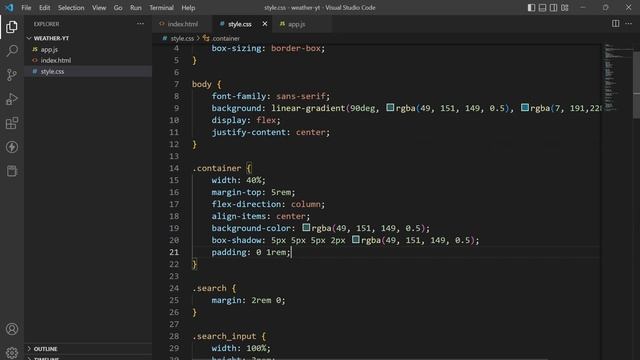Click the code minimap overview
This screenshot has width=640, height=360.
pyautogui.click(x=617, y=78)
